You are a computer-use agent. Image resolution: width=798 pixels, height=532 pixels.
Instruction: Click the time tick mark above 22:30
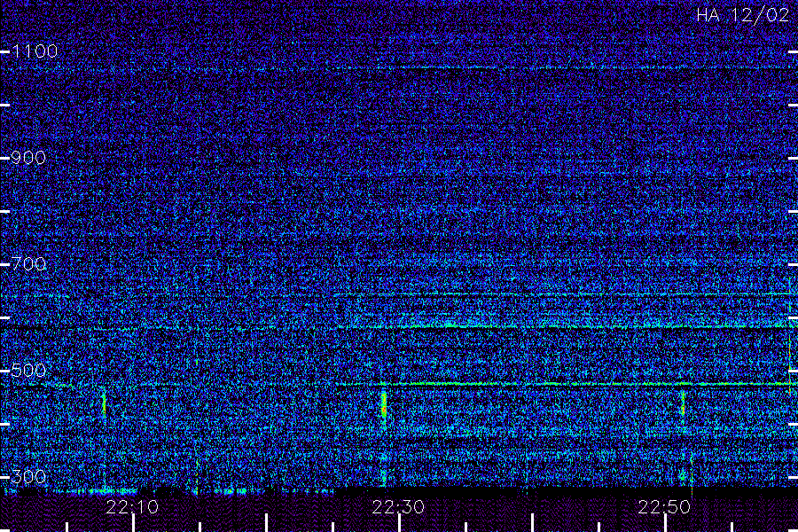(x=400, y=523)
